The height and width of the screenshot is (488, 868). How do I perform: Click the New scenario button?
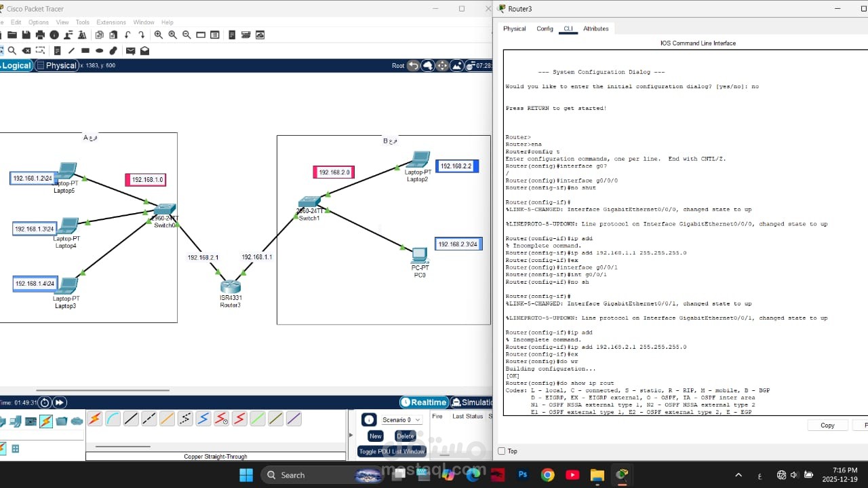(x=376, y=436)
